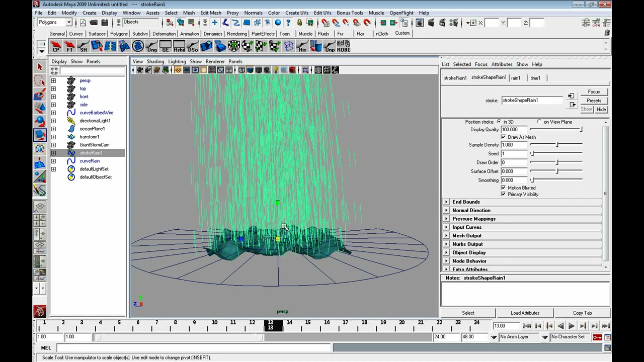Open the scene file icon

point(94,23)
